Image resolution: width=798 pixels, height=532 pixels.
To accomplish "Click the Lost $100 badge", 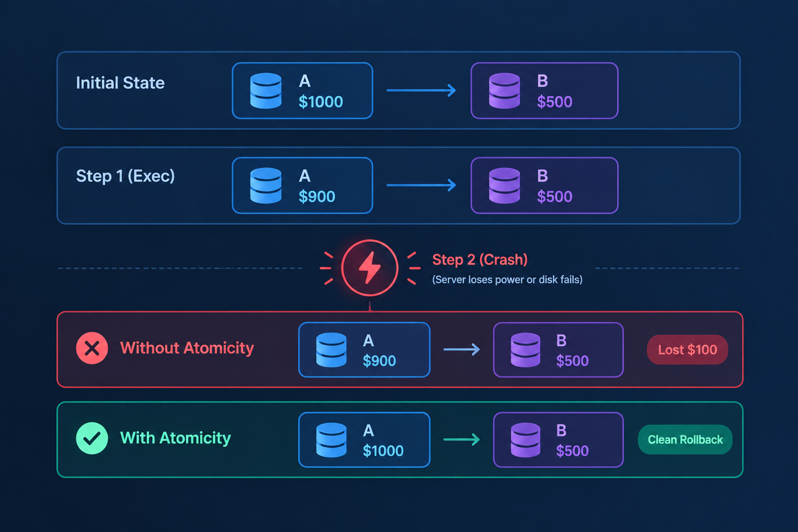I will [x=687, y=350].
